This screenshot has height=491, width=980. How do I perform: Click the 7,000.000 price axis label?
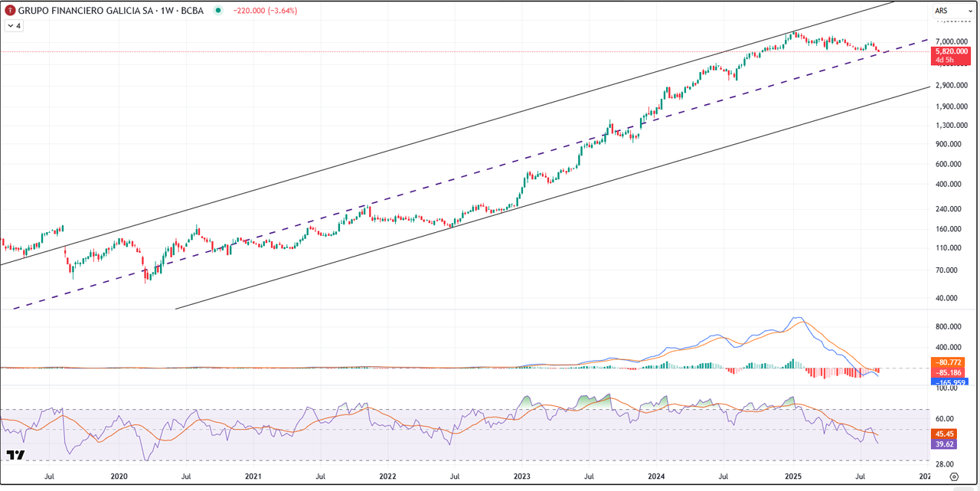point(951,41)
